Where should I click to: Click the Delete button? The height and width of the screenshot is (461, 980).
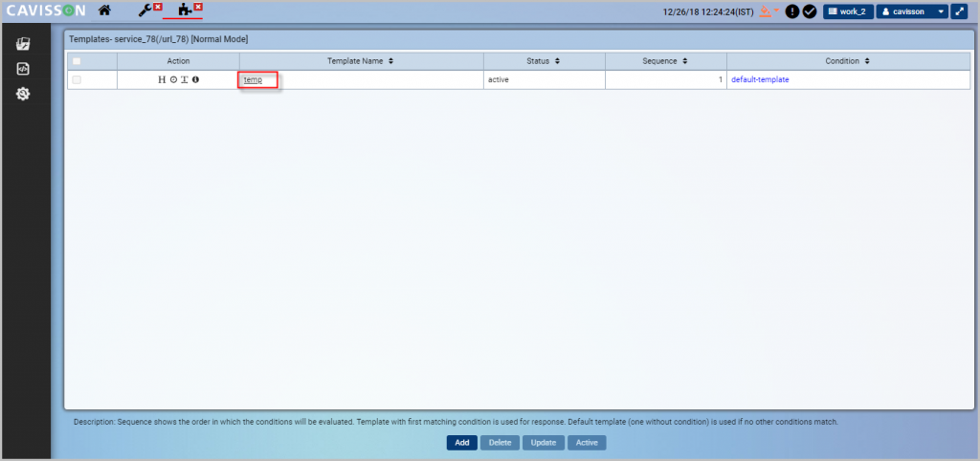tap(500, 443)
